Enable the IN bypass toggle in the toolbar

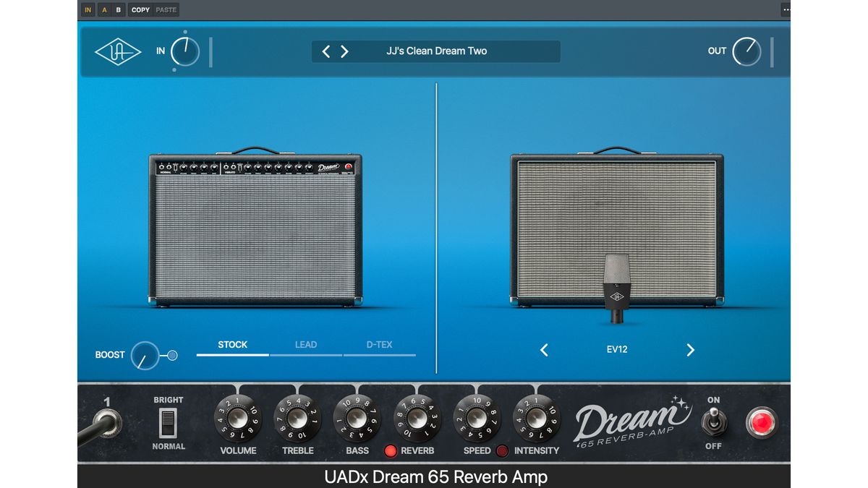tap(87, 9)
